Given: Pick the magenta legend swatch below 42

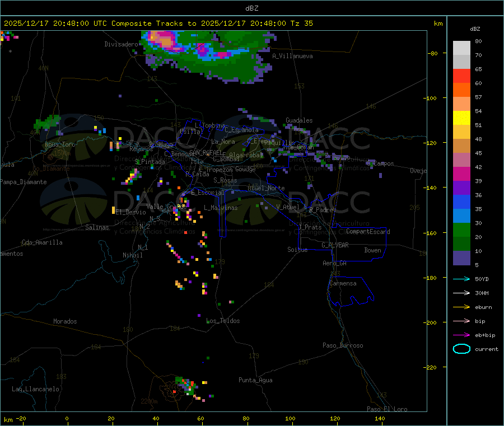Looking at the screenshot, I should (461, 174).
